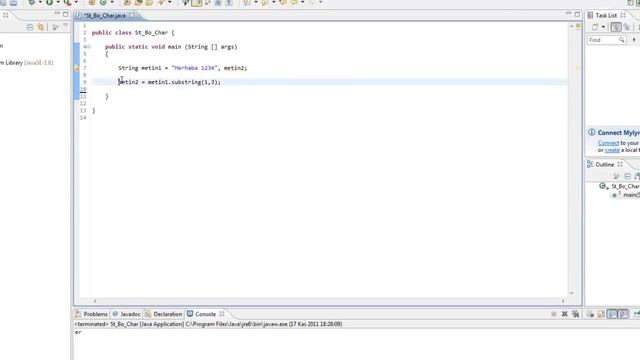Click the editor vertical scrollbar down arrow

pyautogui.click(x=571, y=293)
